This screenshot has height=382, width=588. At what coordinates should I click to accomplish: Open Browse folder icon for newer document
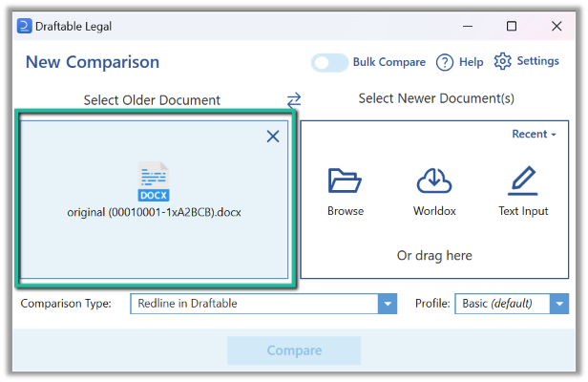[x=345, y=180]
